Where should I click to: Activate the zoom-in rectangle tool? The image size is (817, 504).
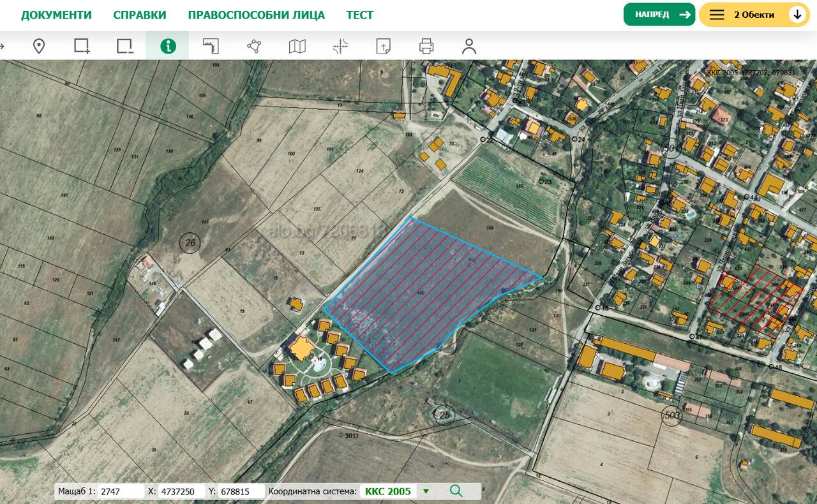click(82, 46)
